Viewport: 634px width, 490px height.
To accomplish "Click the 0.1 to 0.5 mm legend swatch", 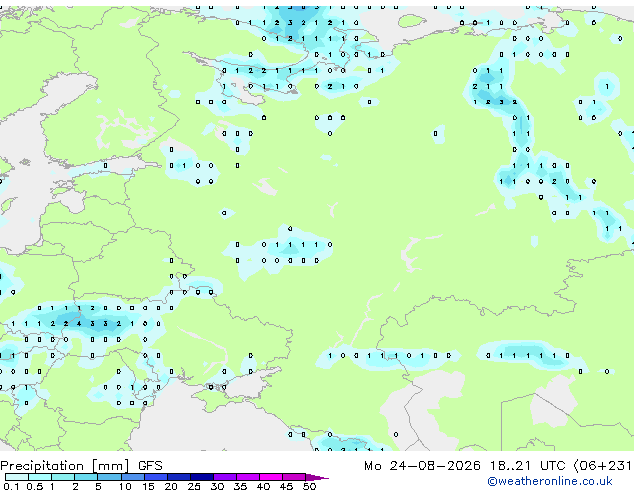I will pyautogui.click(x=17, y=477).
